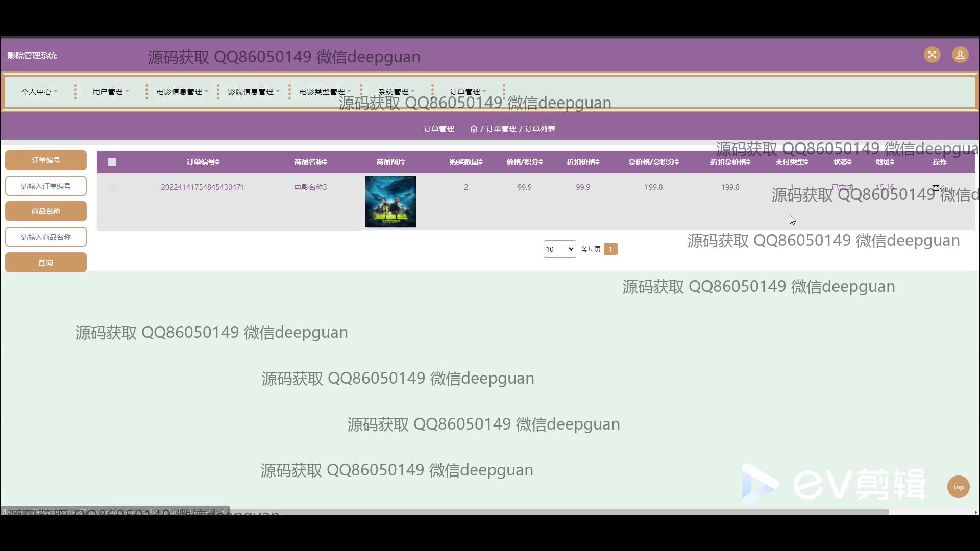This screenshot has width=980, height=551.
Task: Sort by 支付类型 column header
Action: 792,162
